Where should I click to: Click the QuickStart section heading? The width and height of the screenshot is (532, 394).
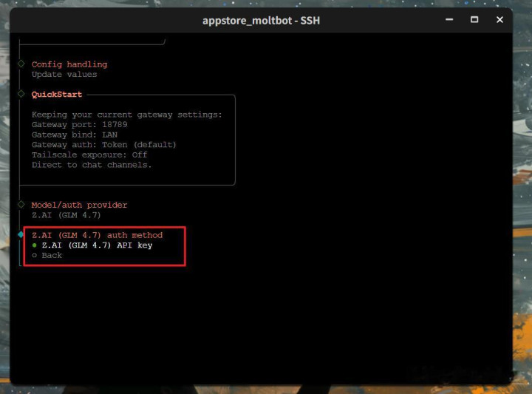[x=57, y=95]
